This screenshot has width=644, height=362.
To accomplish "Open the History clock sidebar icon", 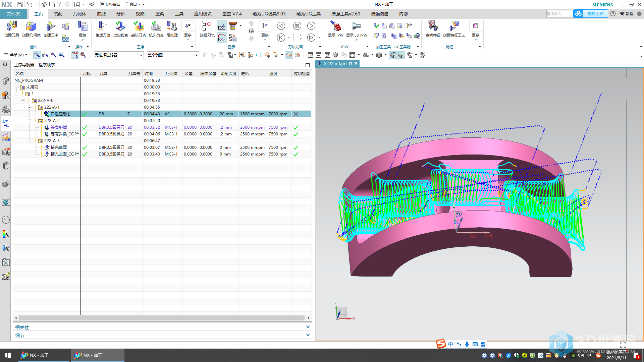I will pyautogui.click(x=6, y=220).
